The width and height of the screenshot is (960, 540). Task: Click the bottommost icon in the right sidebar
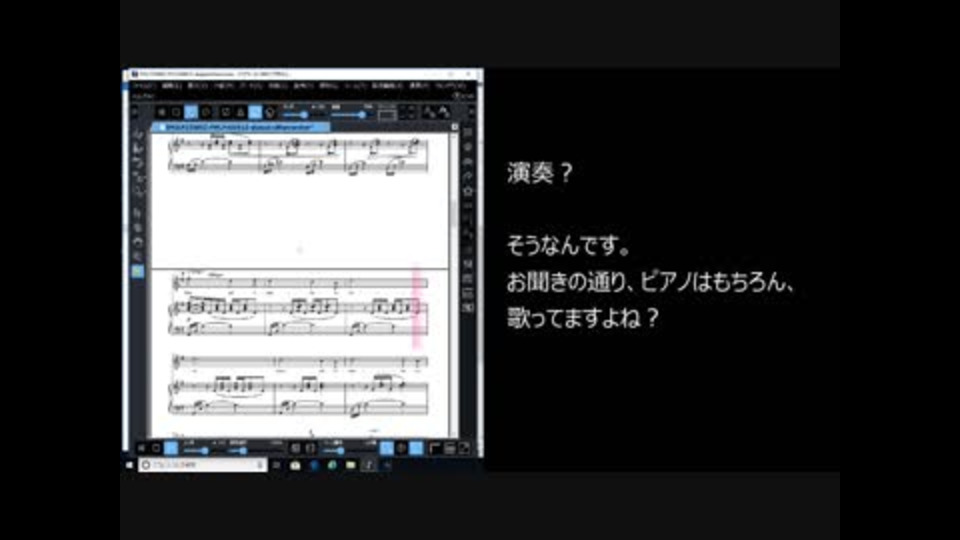[x=468, y=308]
